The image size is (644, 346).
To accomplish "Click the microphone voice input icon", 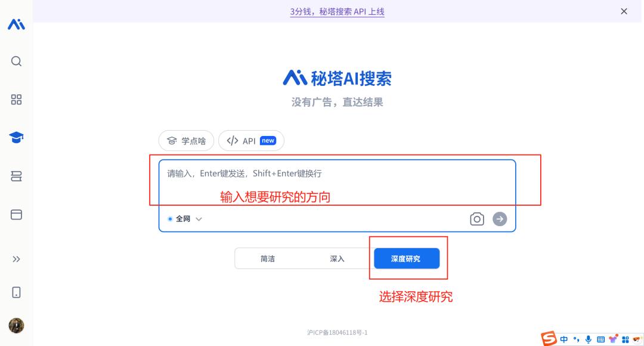I will (589, 339).
